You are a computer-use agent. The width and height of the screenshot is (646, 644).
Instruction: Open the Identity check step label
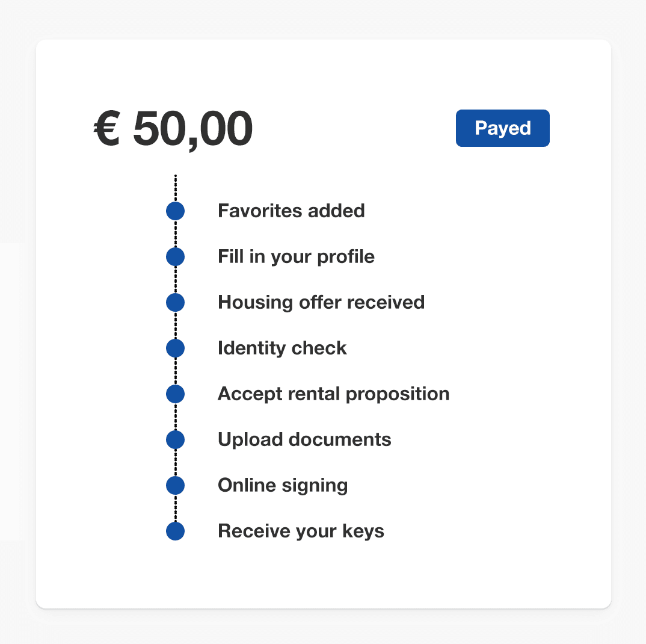pyautogui.click(x=282, y=348)
